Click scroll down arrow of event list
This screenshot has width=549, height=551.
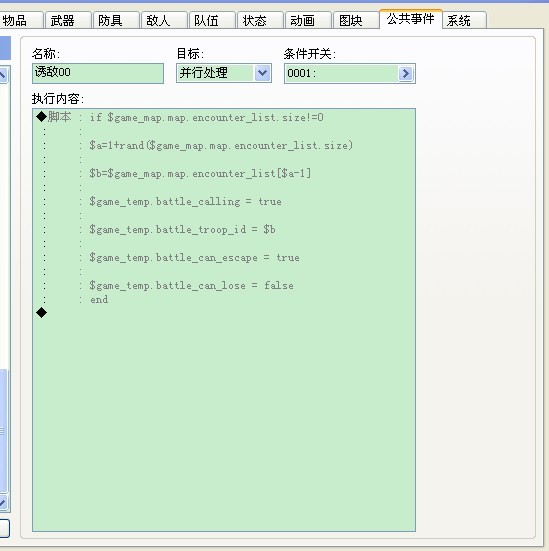tap(3, 503)
